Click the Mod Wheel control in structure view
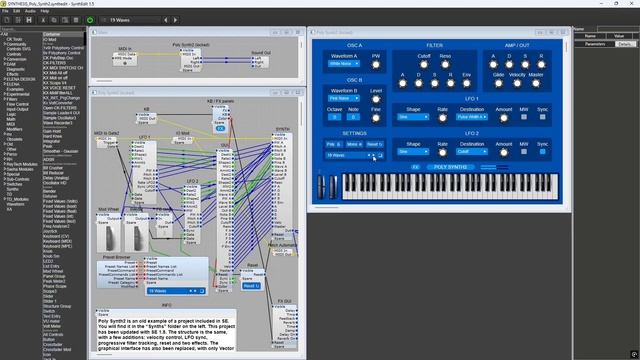Image resolution: width=640 pixels, height=360 pixels. [109, 238]
